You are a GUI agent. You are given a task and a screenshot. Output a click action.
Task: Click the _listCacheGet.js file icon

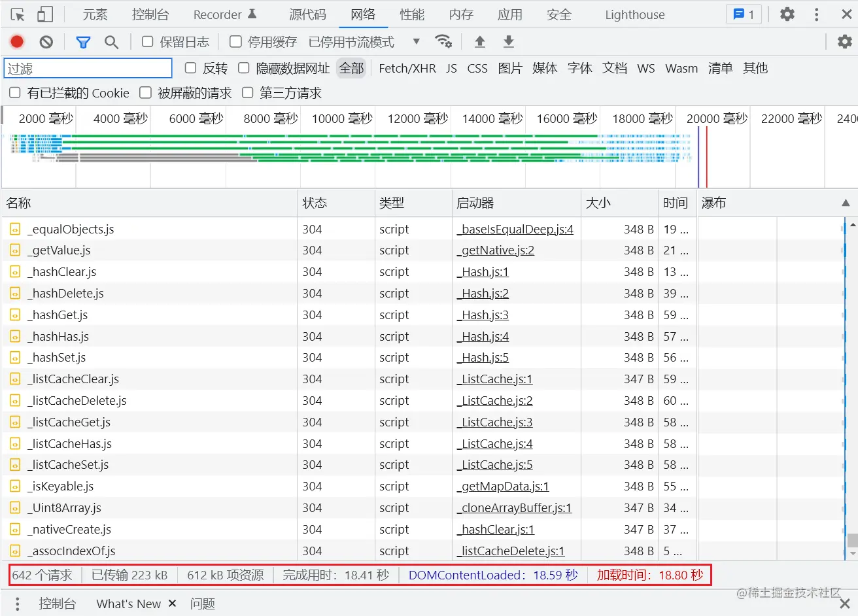(x=15, y=422)
